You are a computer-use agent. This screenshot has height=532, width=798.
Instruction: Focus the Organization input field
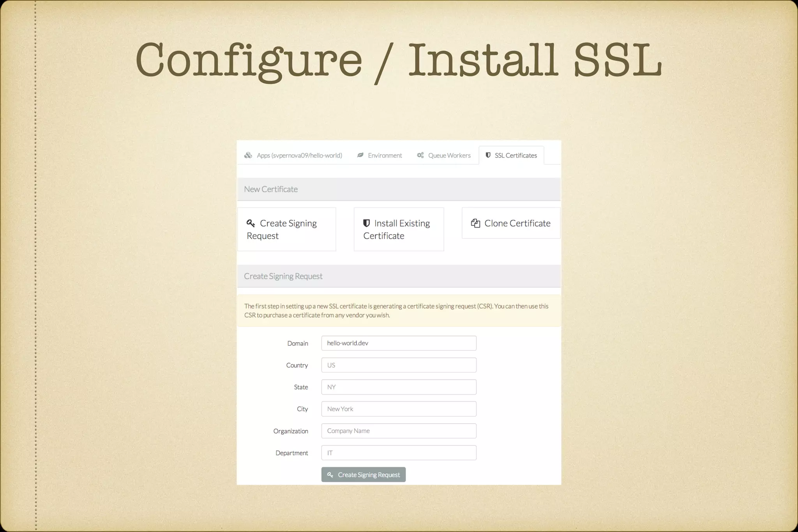(x=399, y=431)
